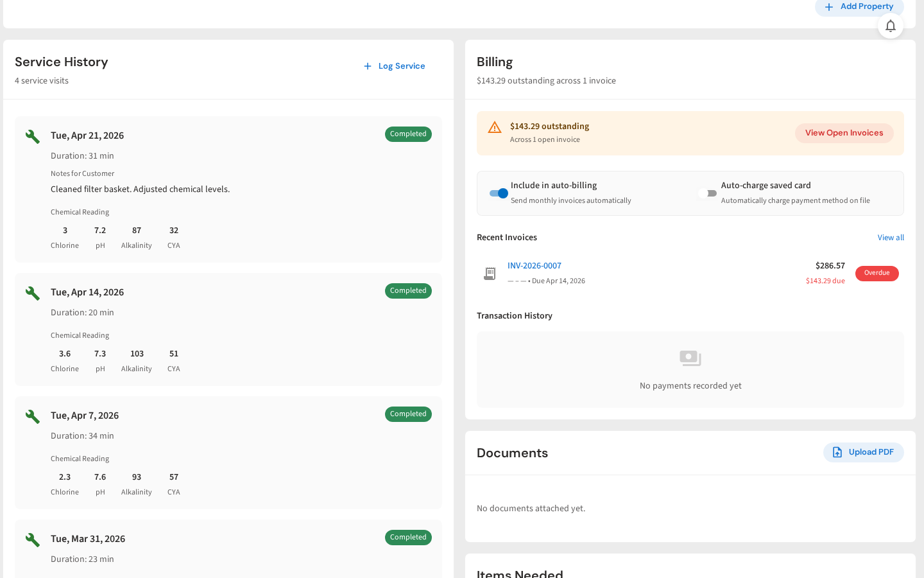Open the notifications bell
The height and width of the screenshot is (578, 924).
pos(891,26)
